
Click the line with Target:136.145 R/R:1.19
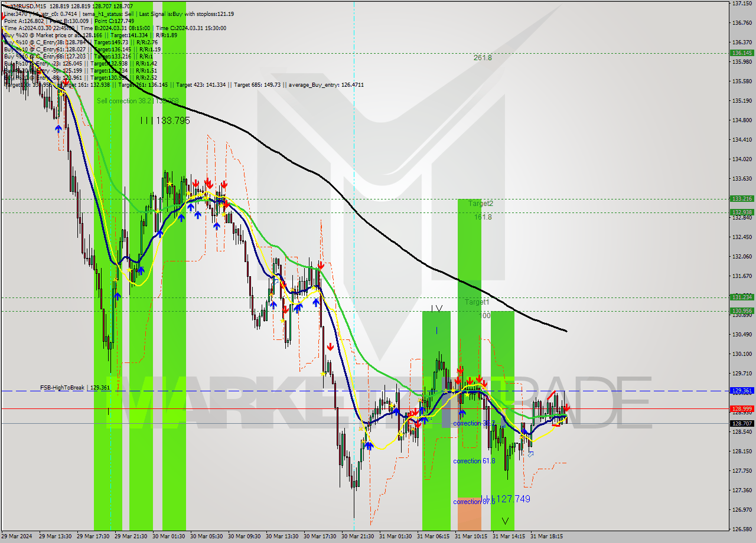[82, 50]
